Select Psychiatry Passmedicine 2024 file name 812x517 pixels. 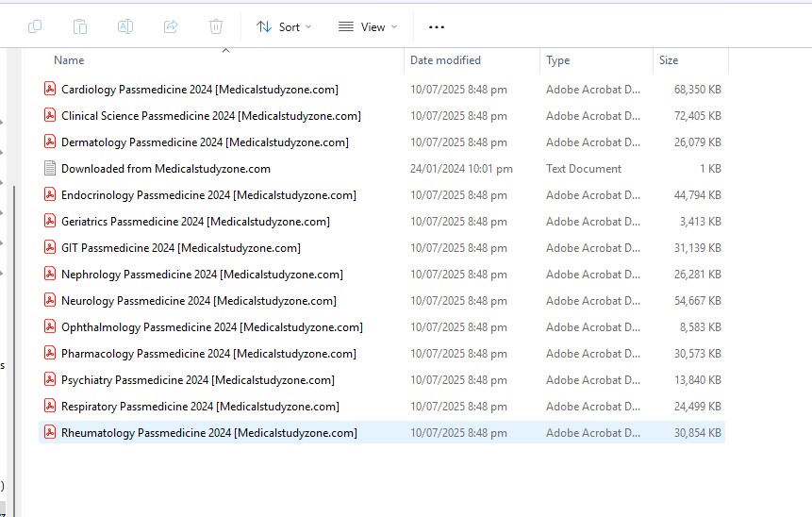(198, 380)
